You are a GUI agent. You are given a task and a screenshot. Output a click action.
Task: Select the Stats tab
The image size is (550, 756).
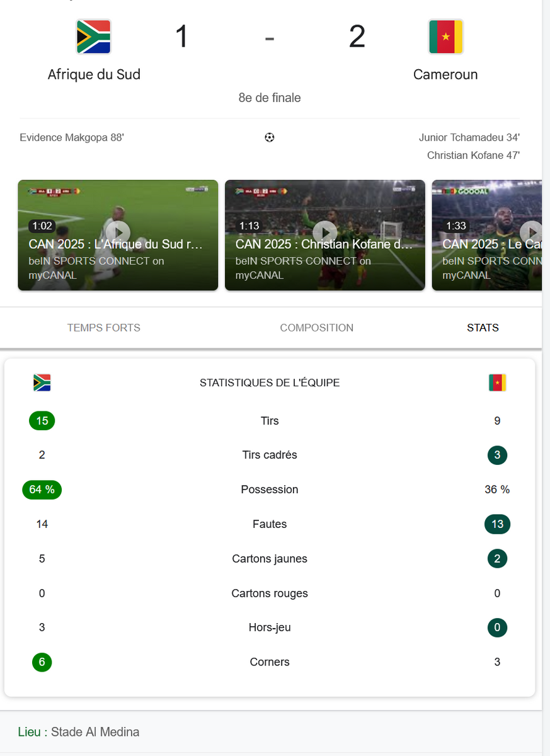click(x=483, y=328)
